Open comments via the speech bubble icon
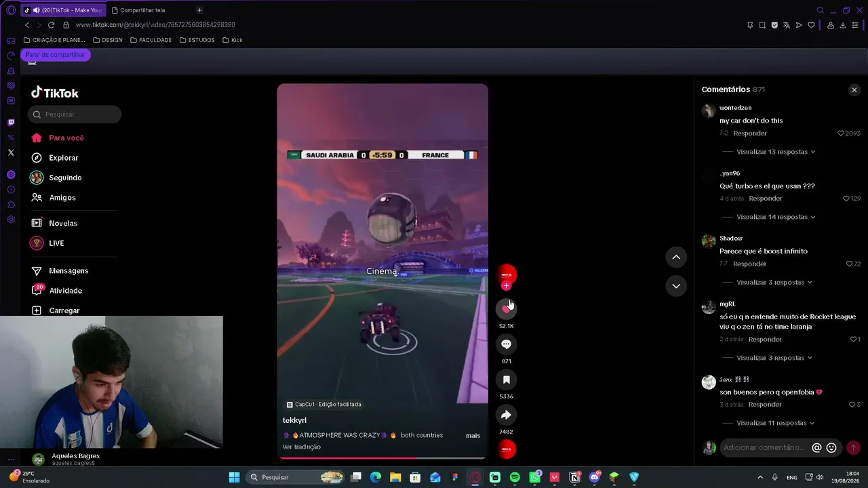The height and width of the screenshot is (488, 868). [506, 344]
